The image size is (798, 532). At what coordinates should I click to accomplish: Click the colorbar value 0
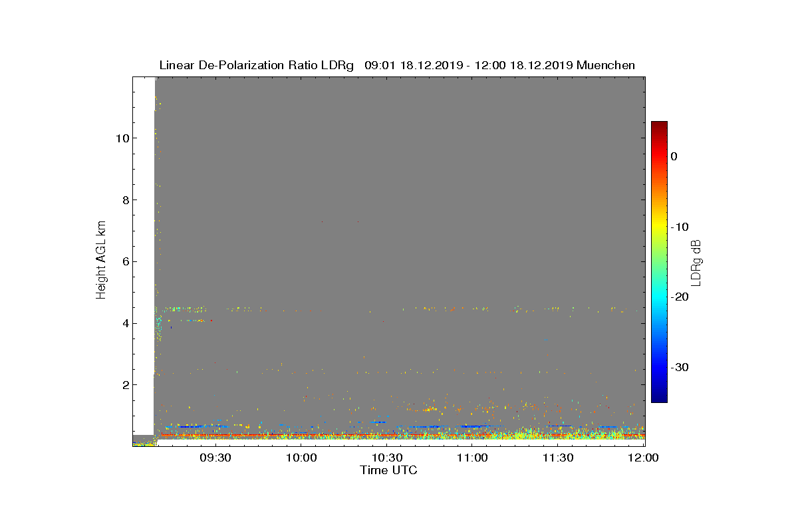point(674,156)
